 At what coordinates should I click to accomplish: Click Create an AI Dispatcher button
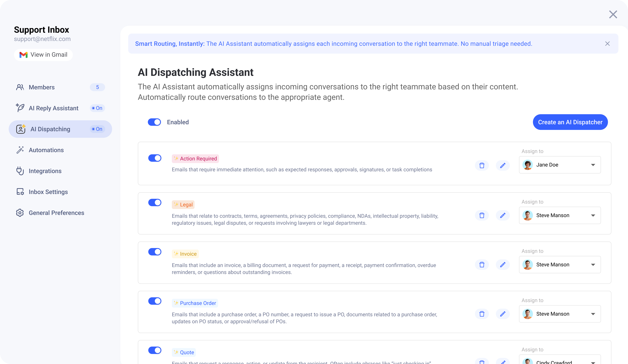pyautogui.click(x=570, y=122)
